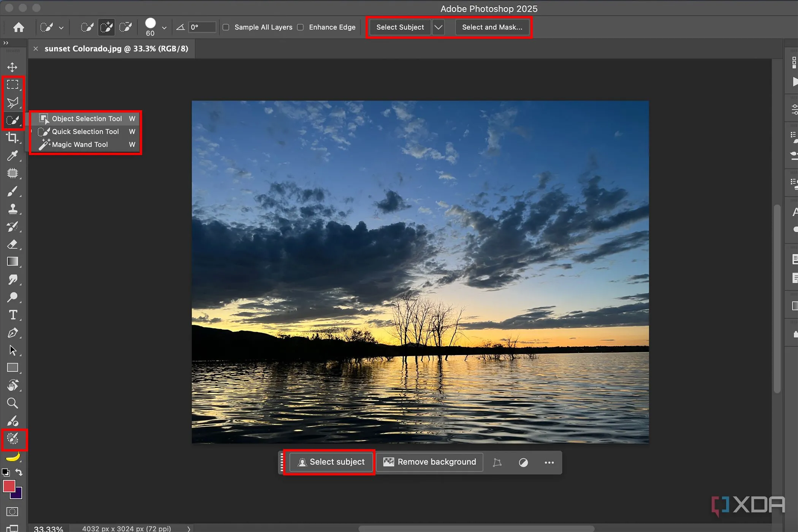Choose Object Selection Tool from flyout

[x=86, y=119]
